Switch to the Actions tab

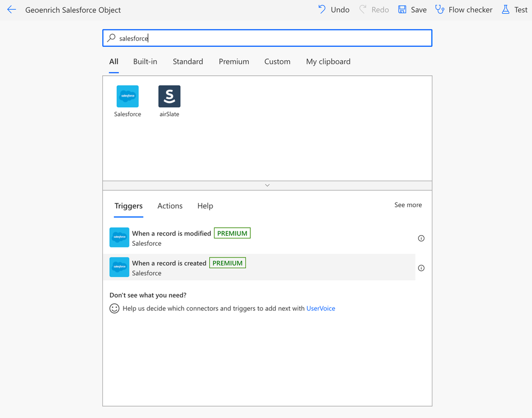coord(170,206)
